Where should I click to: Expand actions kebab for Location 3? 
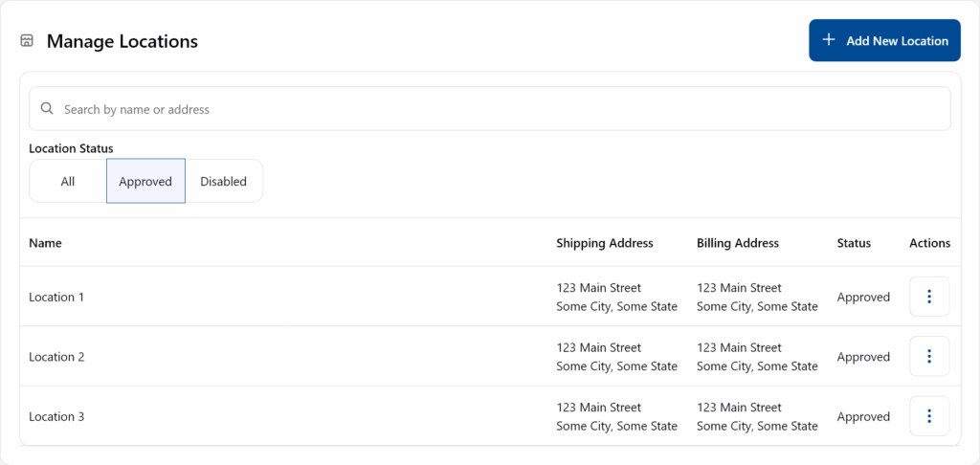[x=928, y=416]
